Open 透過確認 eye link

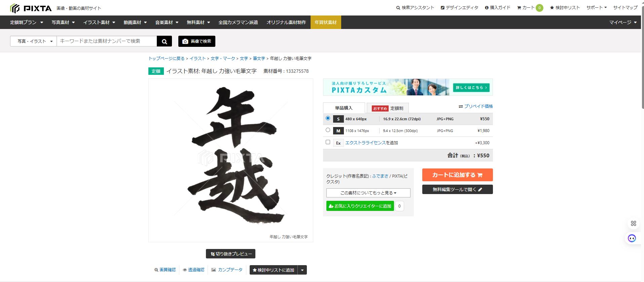tap(193, 270)
